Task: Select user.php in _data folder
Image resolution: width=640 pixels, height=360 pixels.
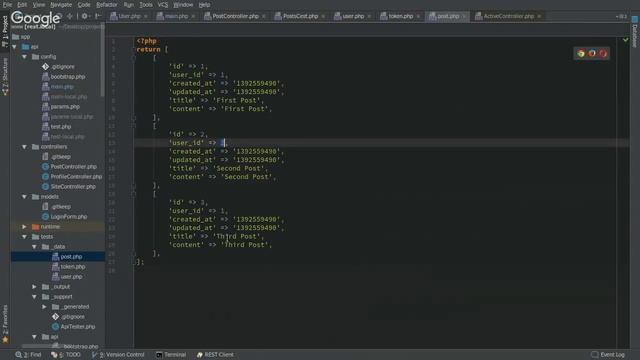Action: tap(67, 277)
